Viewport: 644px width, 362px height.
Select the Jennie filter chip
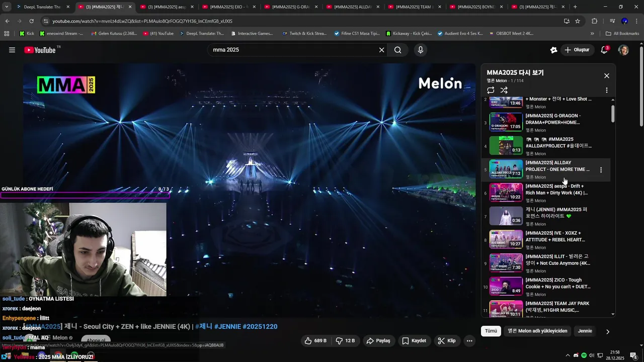click(x=585, y=331)
